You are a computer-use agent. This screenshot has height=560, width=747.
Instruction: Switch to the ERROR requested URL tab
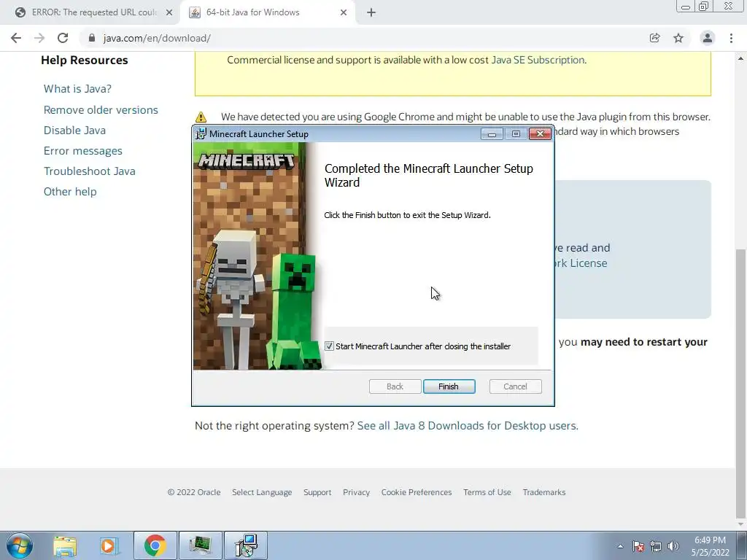[x=94, y=13]
